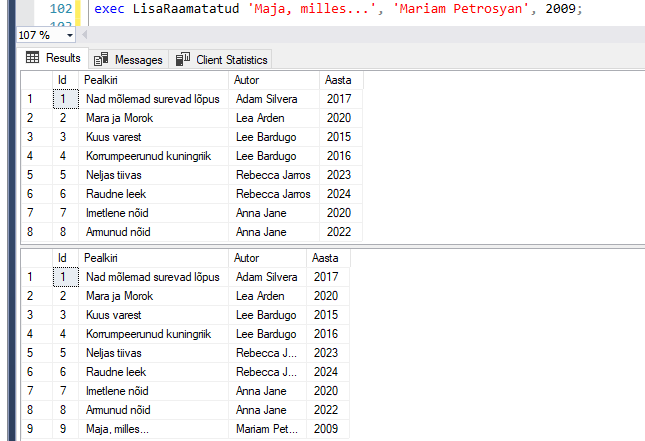The image size is (645, 441).
Task: Open the Results tab grid icon
Action: tap(31, 59)
